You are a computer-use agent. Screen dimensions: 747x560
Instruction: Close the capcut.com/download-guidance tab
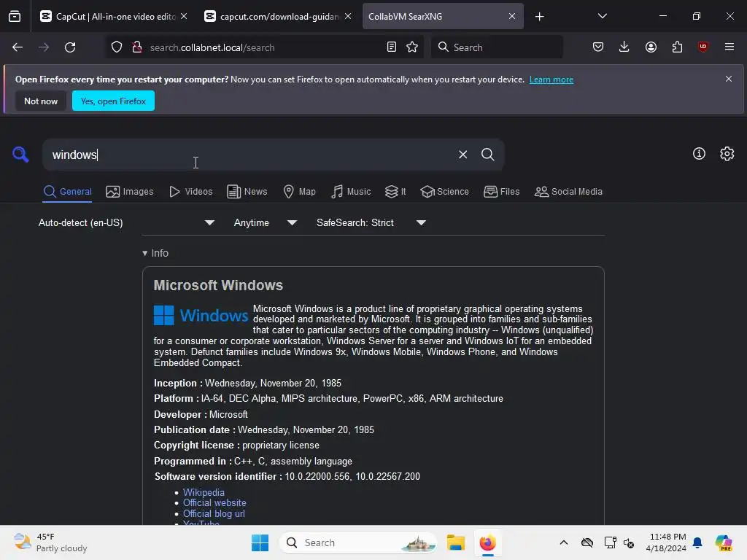(x=348, y=16)
